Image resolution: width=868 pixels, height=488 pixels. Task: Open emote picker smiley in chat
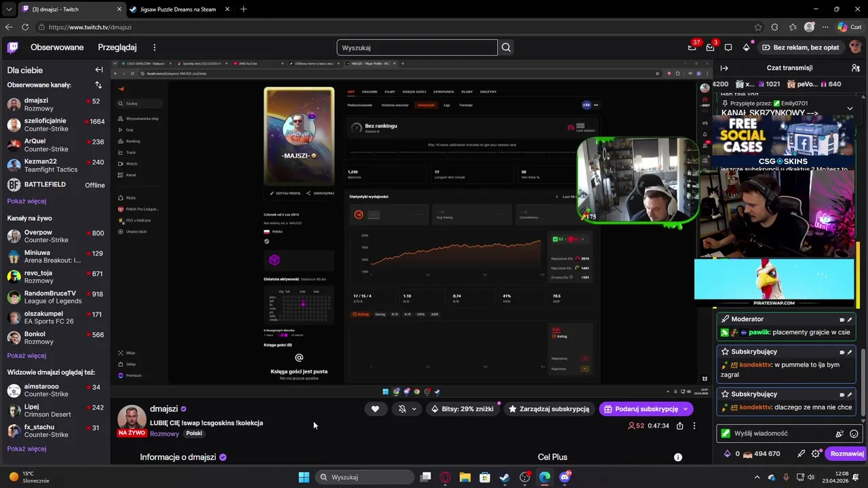854,434
